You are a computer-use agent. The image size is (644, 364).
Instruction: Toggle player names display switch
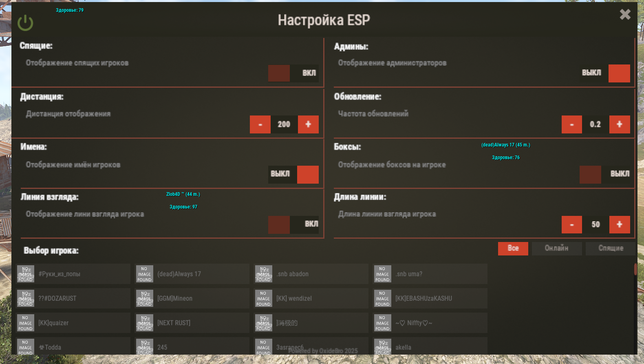pyautogui.click(x=293, y=174)
